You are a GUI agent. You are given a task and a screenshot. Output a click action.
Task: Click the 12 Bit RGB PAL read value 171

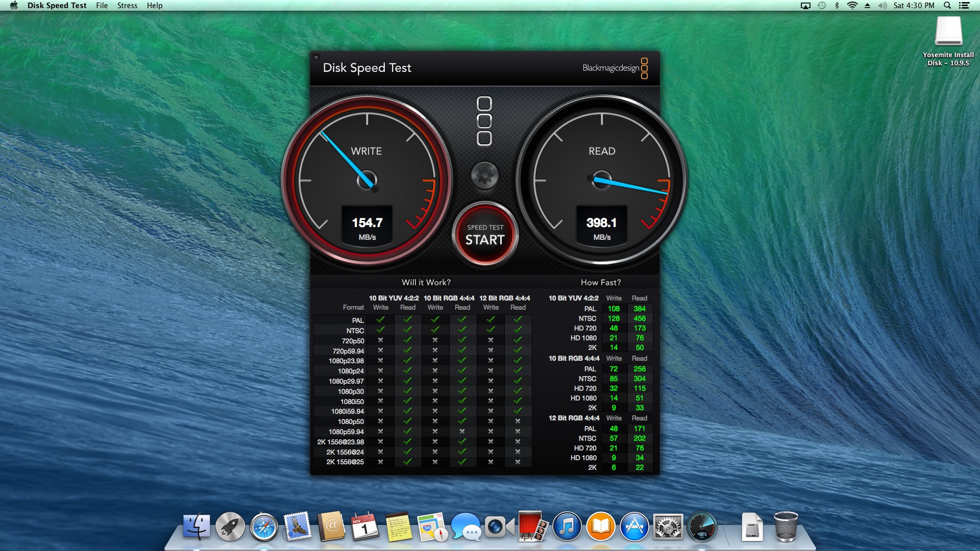pos(640,429)
